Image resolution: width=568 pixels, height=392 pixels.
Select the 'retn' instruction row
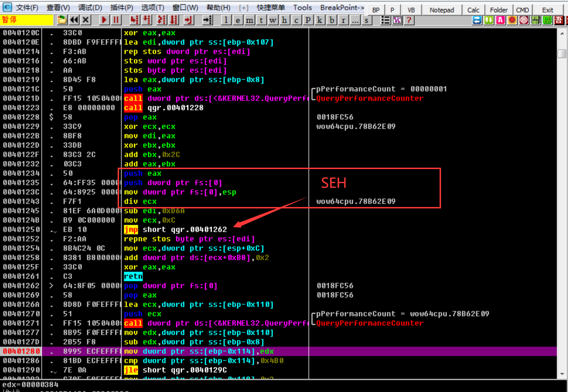click(279, 276)
